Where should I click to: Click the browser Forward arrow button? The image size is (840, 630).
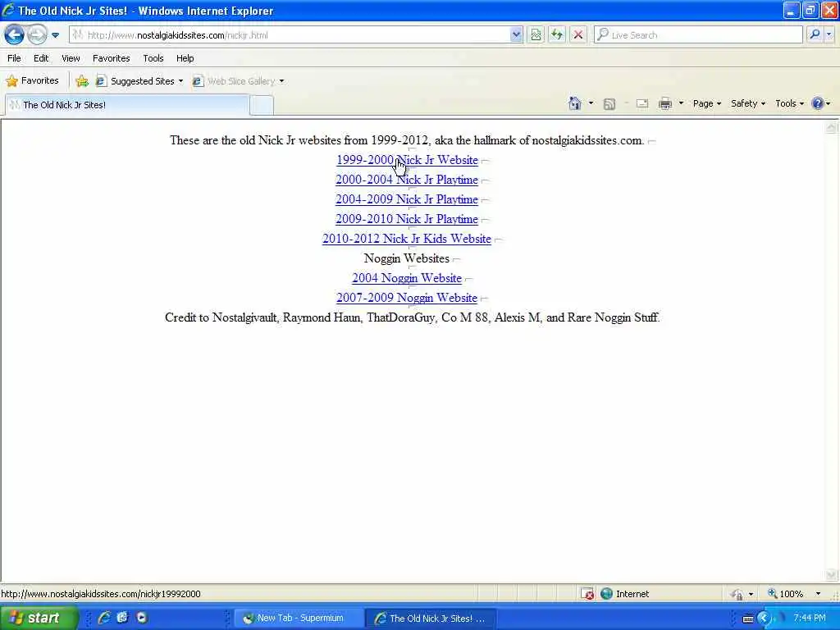pyautogui.click(x=37, y=34)
